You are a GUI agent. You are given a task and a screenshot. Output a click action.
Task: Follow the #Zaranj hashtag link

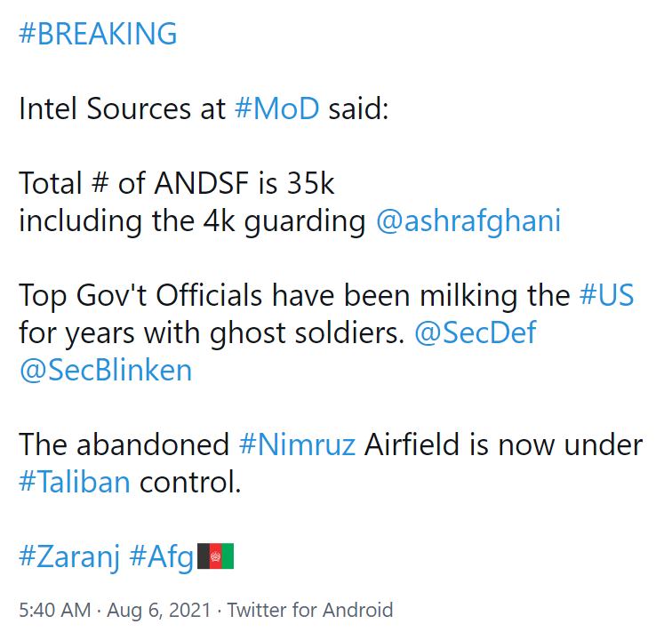coord(69,557)
